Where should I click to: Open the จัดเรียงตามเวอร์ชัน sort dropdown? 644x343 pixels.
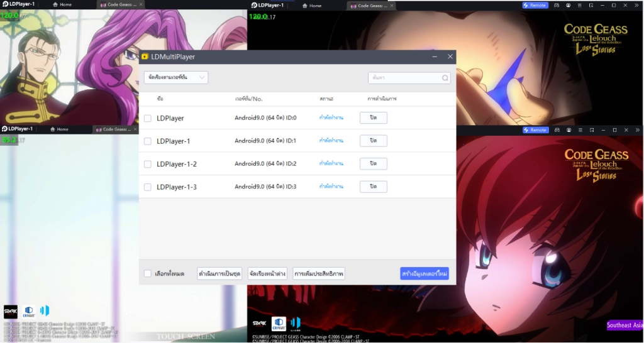tap(176, 77)
